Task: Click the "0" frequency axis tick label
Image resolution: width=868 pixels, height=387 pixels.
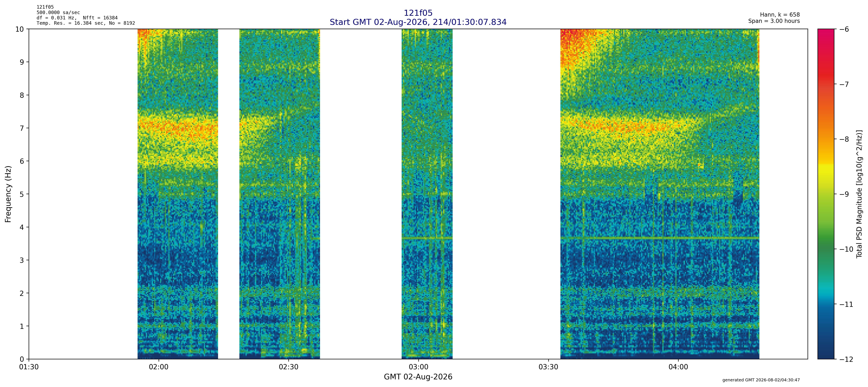Action: click(x=22, y=359)
